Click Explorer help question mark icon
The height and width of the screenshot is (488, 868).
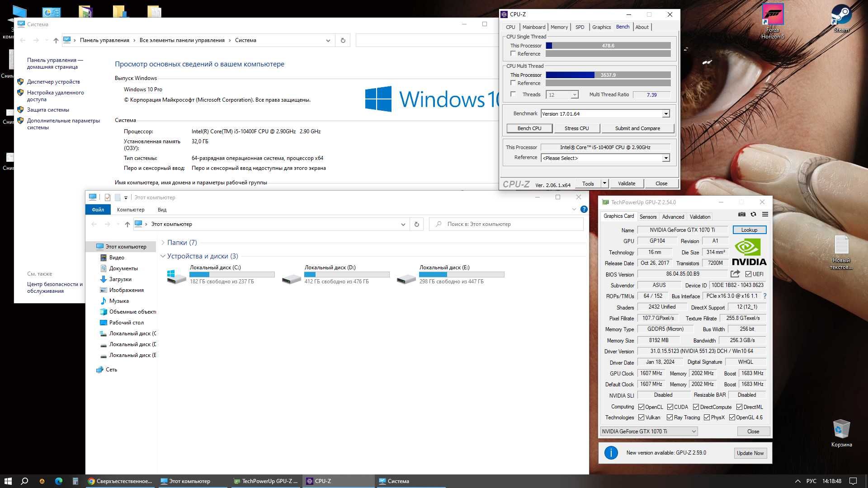pyautogui.click(x=584, y=209)
